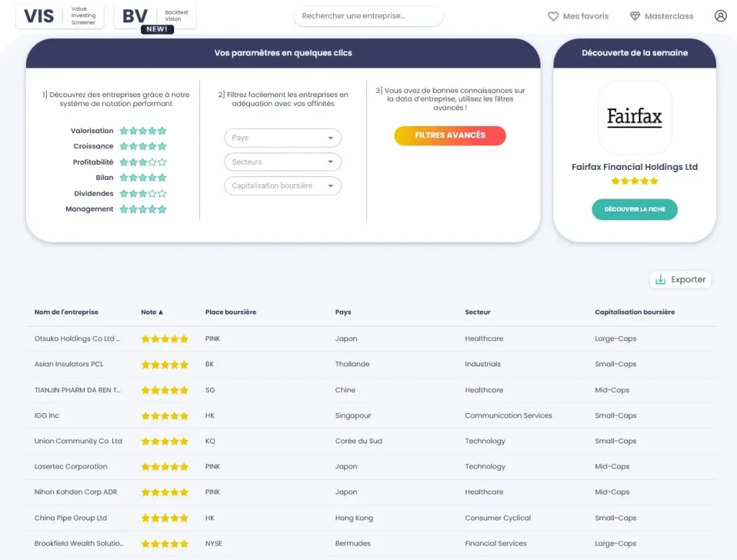Image resolution: width=737 pixels, height=560 pixels.
Task: Sort the table by the Note column arrow
Action: 160,312
